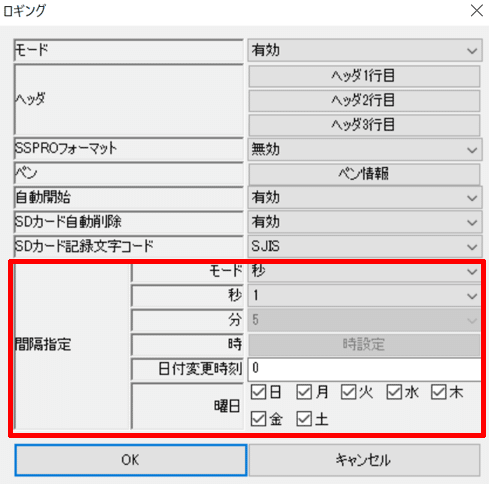Toggle the 木 (Thursday) checkbox
Image resolution: width=489 pixels, height=484 pixels.
pyautogui.click(x=438, y=392)
